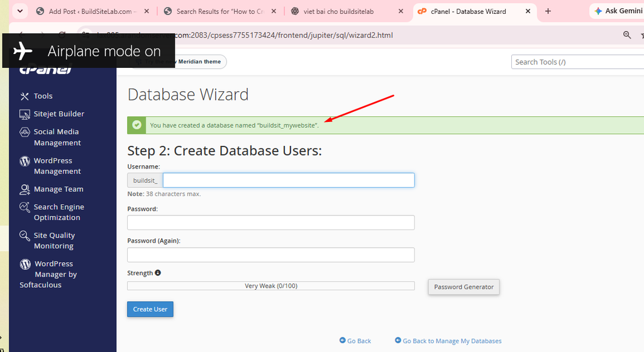Go Back to Manage My Databases link
Viewport: 644px width, 352px height.
452,341
